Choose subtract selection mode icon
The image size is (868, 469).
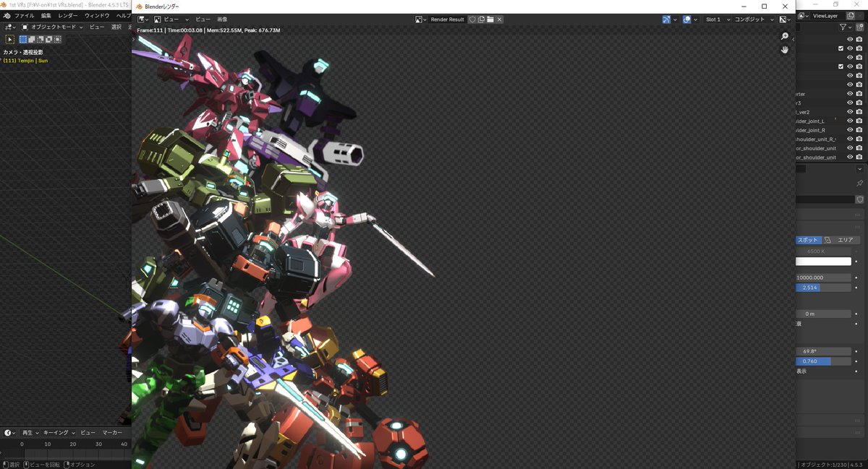(x=41, y=39)
